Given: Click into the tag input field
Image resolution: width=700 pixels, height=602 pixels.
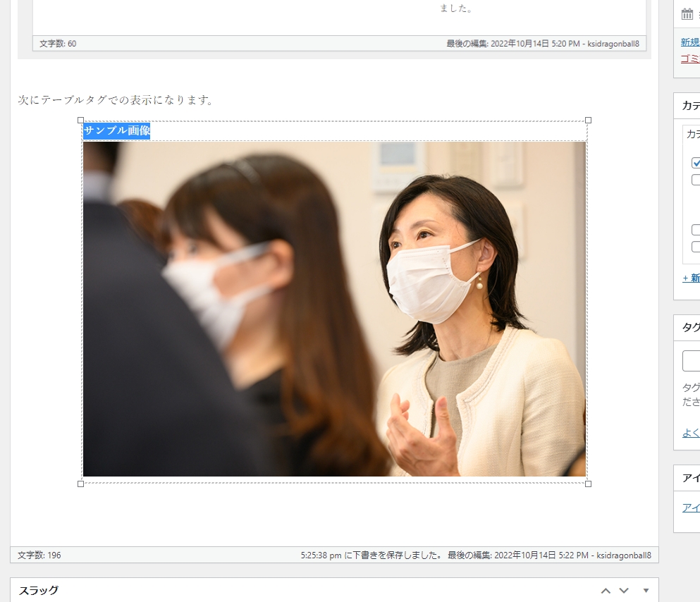Looking at the screenshot, I should coord(692,361).
